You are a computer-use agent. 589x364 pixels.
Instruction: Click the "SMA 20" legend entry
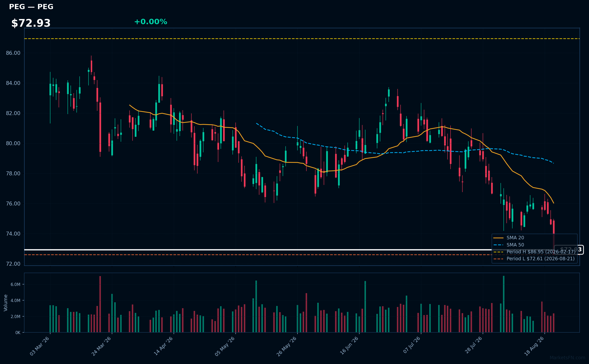(515, 238)
